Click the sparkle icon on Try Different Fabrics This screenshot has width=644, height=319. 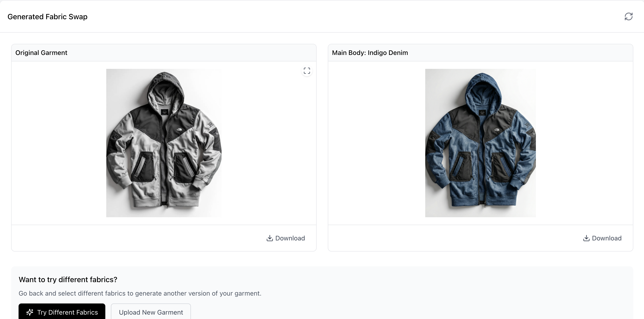pos(30,312)
